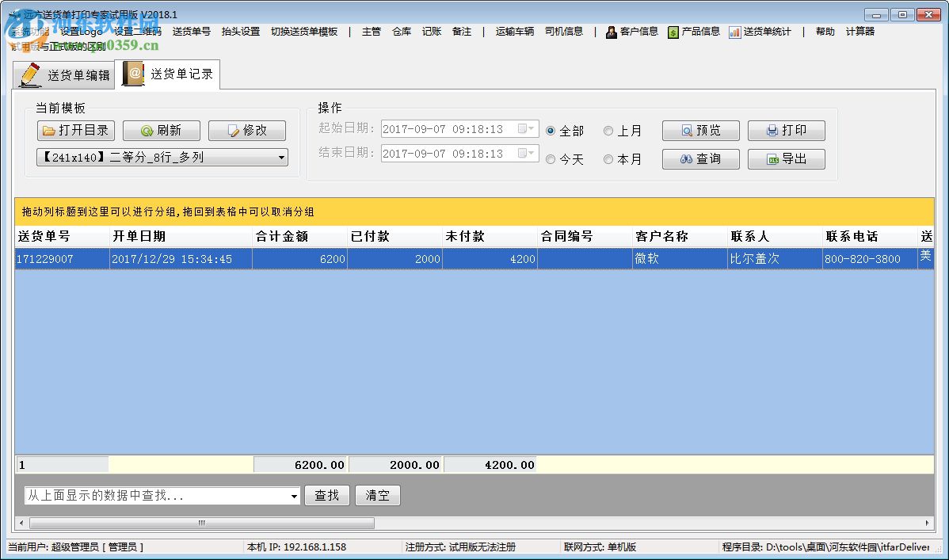
Task: Choose the 今天 date filter option
Action: point(551,158)
